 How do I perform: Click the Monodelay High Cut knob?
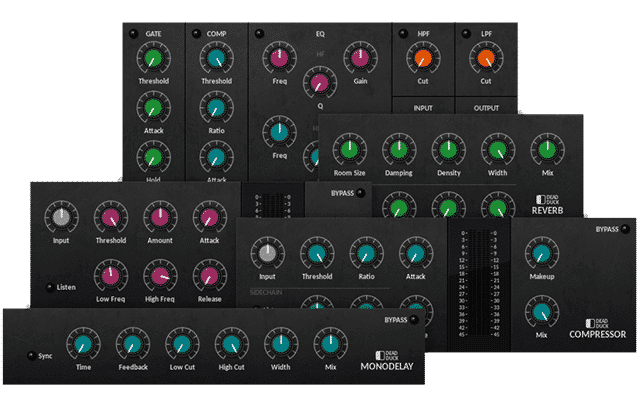point(231,344)
